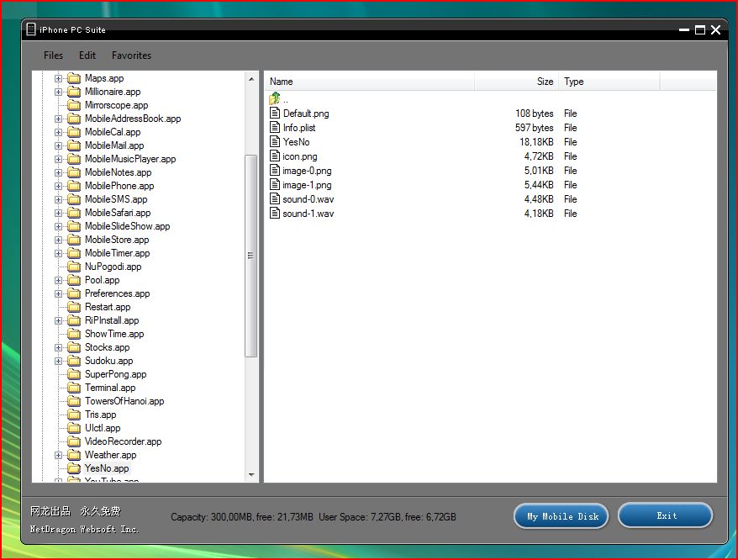Click the sound-0.wav file icon
Image resolution: width=738 pixels, height=560 pixels.
(275, 198)
